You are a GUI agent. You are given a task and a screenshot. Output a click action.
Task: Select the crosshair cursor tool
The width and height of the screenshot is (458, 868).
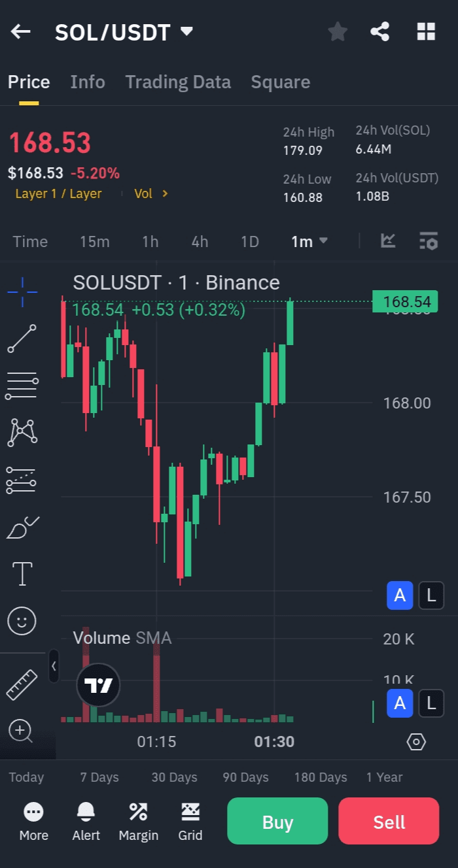coord(22,292)
